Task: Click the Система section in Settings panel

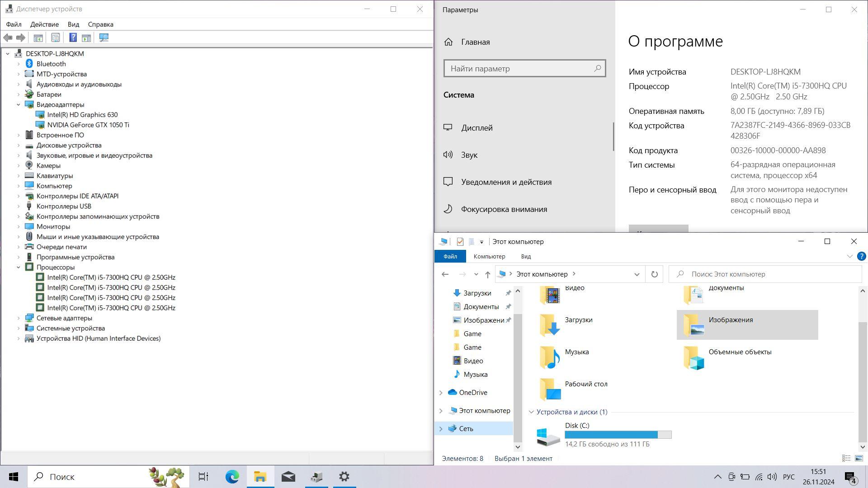Action: pos(458,94)
